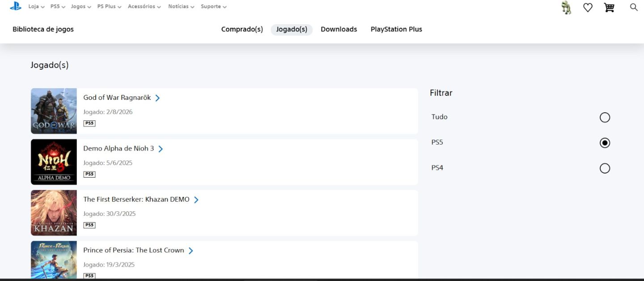Open the user avatar profile icon
Viewport: 644px width, 281px height.
point(567,8)
